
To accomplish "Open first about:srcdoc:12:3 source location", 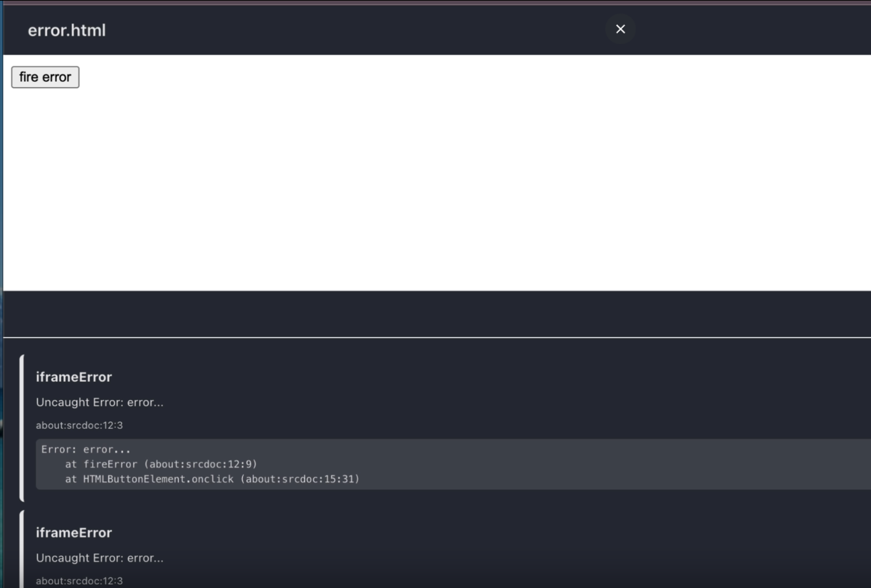I will coord(79,425).
